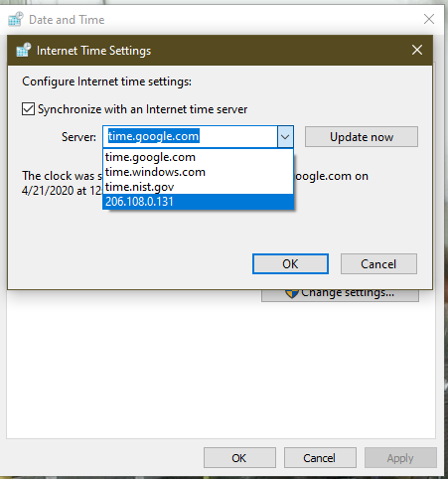Viewport: 448px width, 479px height.
Task: Confirm Internet Time Settings with OK
Action: 290,264
